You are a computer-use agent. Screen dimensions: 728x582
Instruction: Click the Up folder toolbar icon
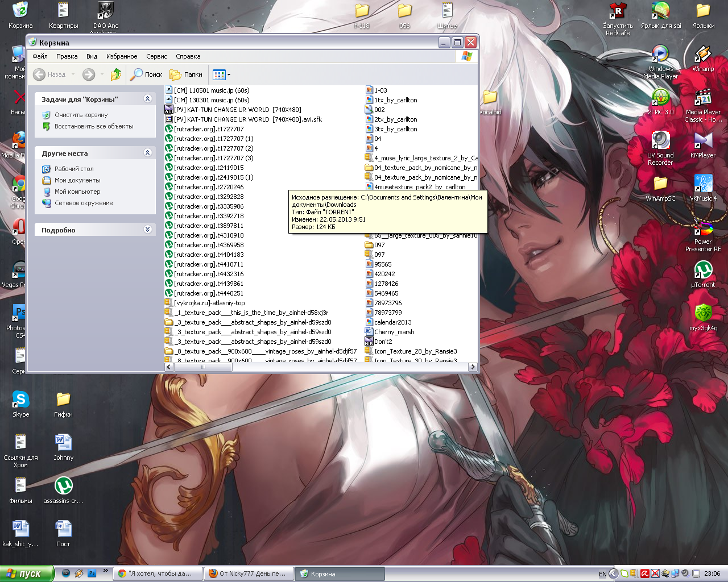[x=116, y=74]
